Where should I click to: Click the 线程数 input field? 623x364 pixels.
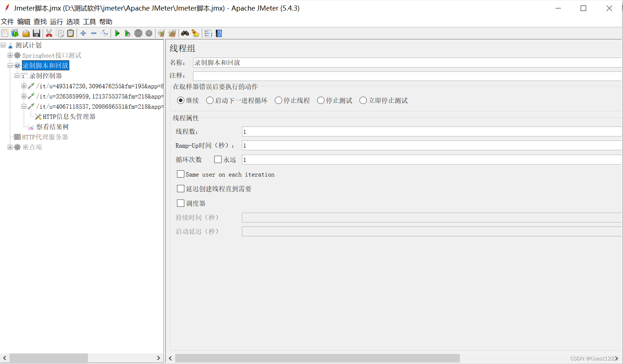[x=431, y=132]
